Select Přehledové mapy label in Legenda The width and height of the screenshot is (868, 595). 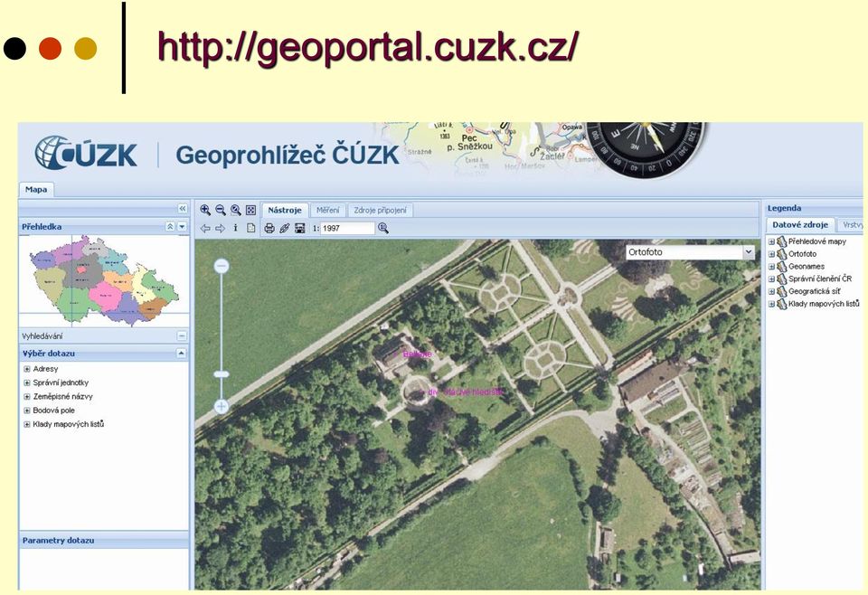[817, 241]
